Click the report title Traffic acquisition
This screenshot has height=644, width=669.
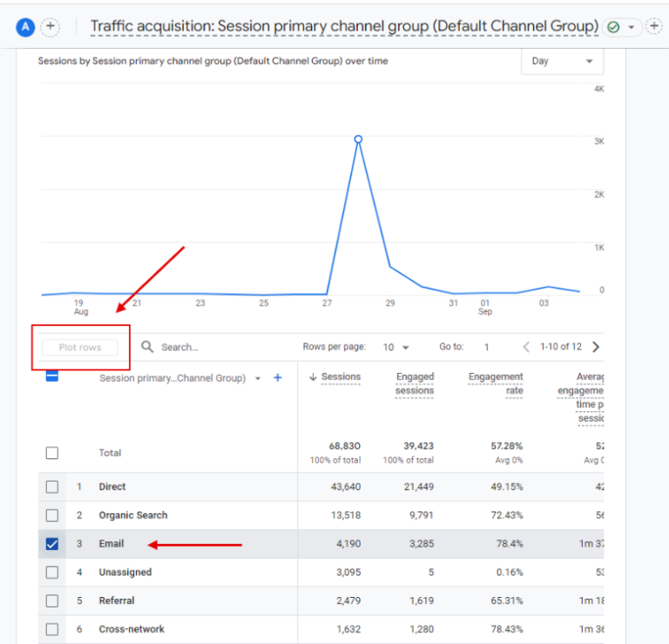click(344, 26)
